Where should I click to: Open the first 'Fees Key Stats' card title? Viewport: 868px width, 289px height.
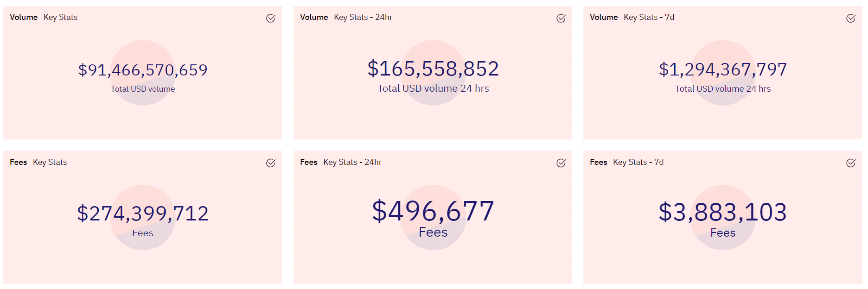coord(38,162)
